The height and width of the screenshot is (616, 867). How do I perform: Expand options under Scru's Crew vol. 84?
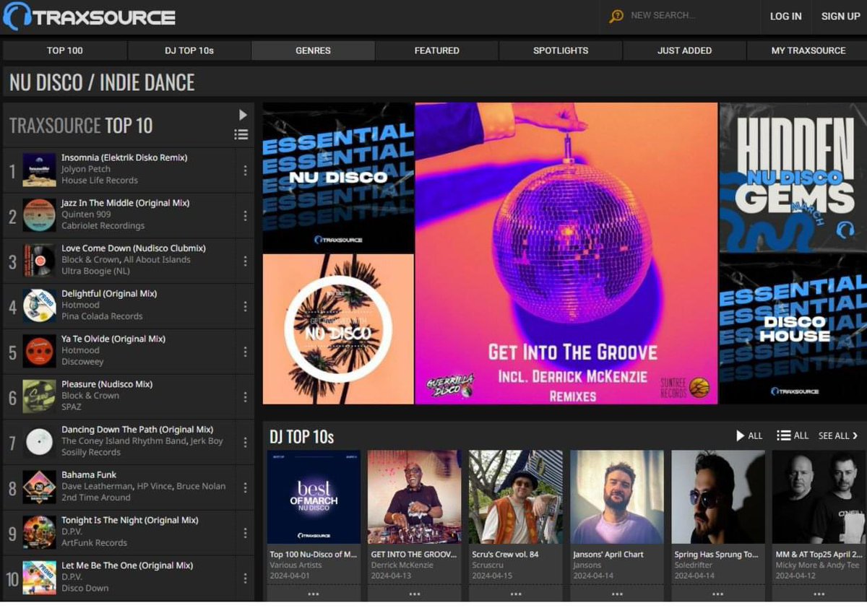[516, 594]
